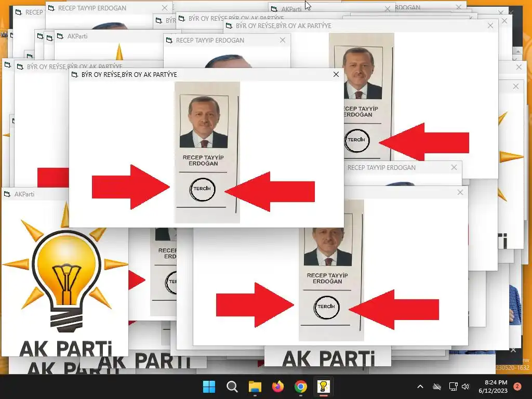The width and height of the screenshot is (532, 399).
Task: Click the AKParti title along the top edge
Action: click(291, 9)
